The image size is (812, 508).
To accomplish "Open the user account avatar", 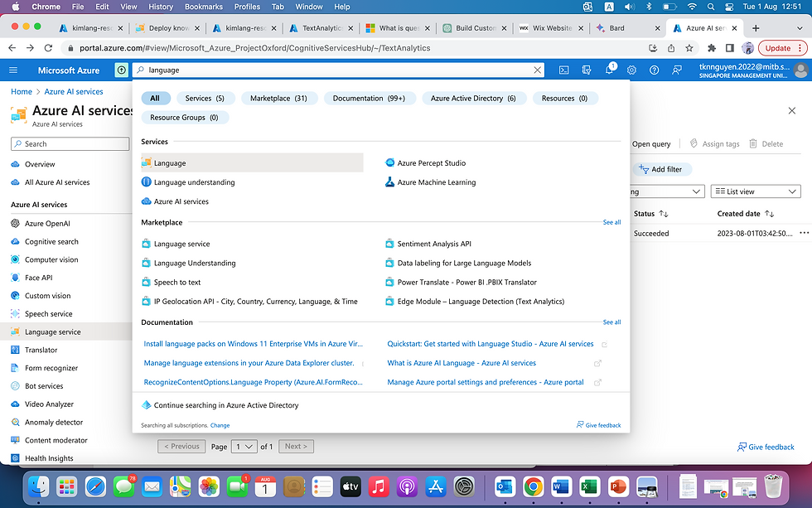I will click(801, 70).
